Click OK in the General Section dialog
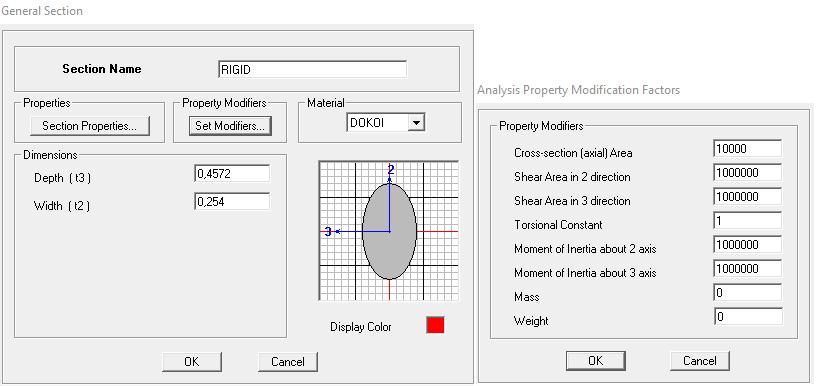 pyautogui.click(x=192, y=361)
